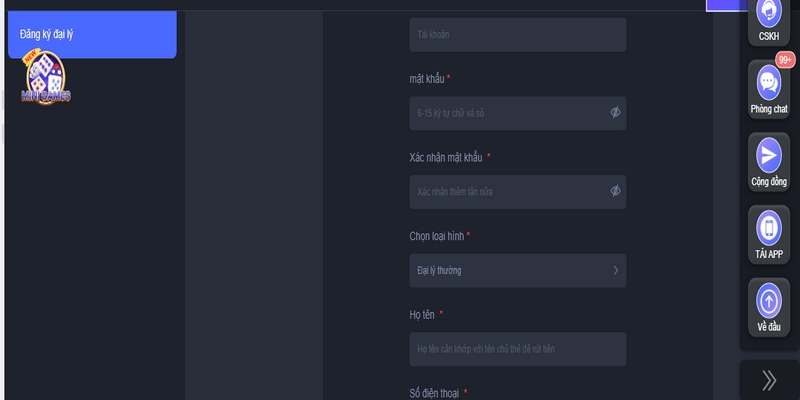Click the purple button at top right

pos(722,5)
